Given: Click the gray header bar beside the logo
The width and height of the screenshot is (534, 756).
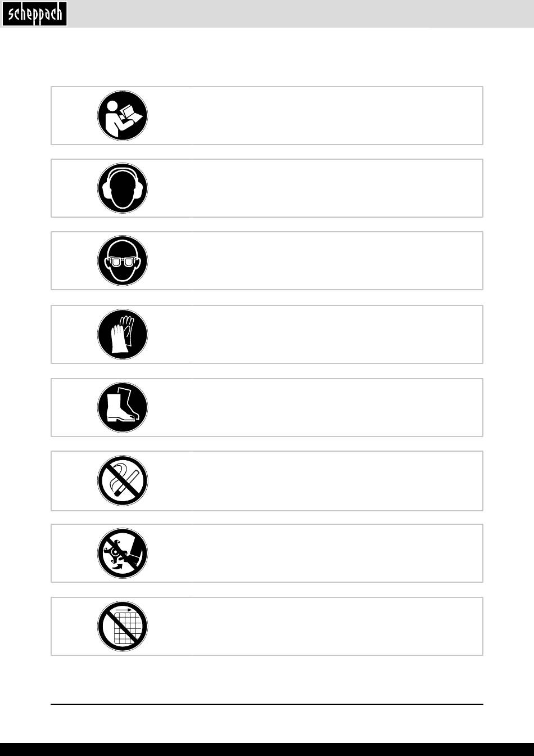Looking at the screenshot, I should pos(298,13).
